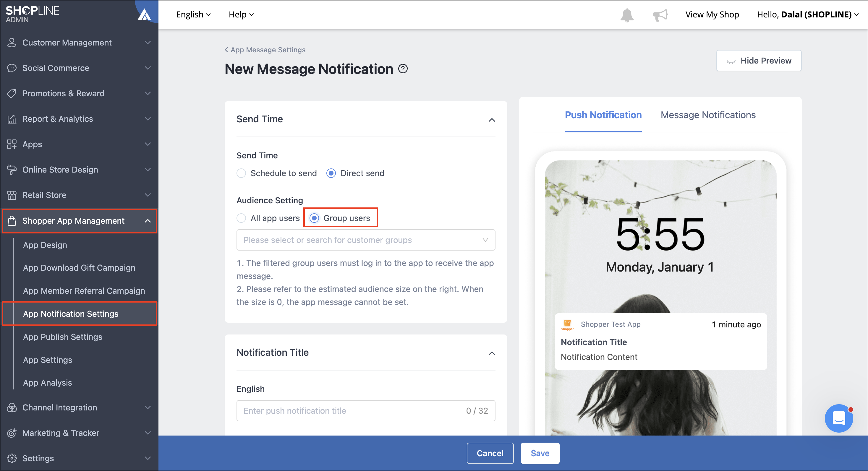Viewport: 868px width, 471px height.
Task: Click the Settings gear icon
Action: (x=12, y=458)
